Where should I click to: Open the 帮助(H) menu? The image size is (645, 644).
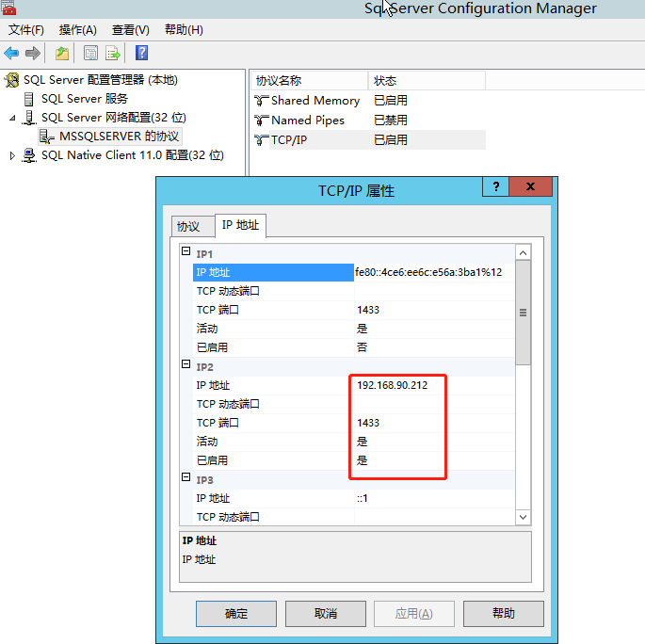(x=184, y=29)
